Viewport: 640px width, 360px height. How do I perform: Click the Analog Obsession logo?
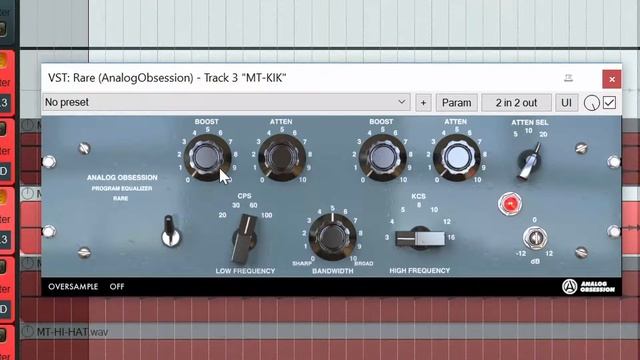tap(588, 287)
